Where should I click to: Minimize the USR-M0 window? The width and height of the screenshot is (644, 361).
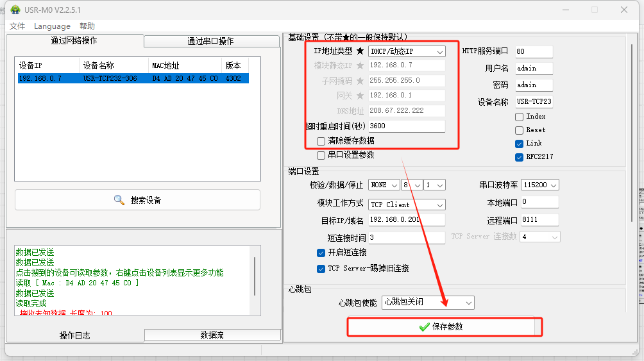click(x=566, y=10)
